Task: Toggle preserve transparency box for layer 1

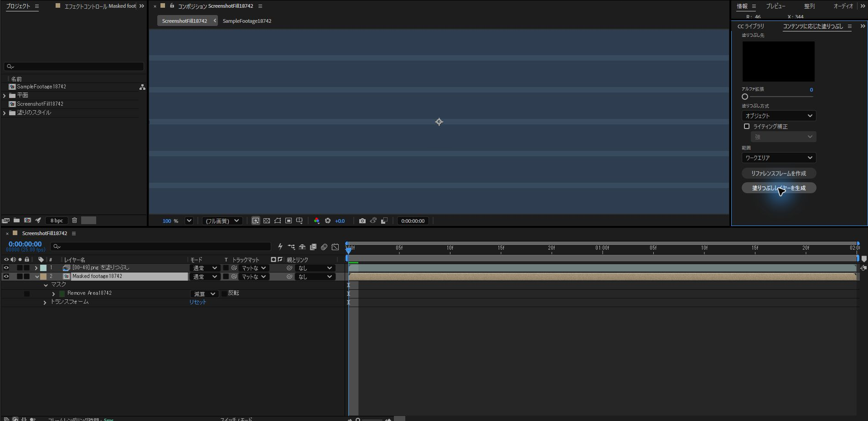Action: click(226, 268)
